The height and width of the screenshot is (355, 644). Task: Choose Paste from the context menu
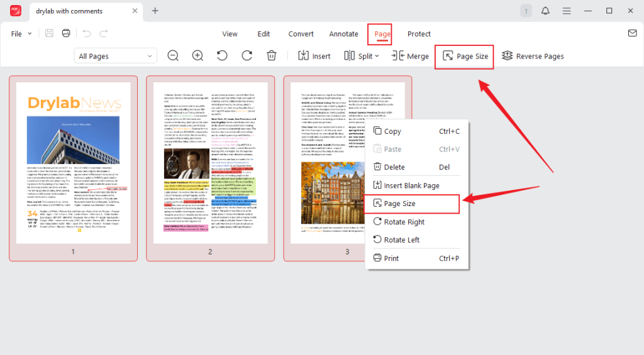417,150
